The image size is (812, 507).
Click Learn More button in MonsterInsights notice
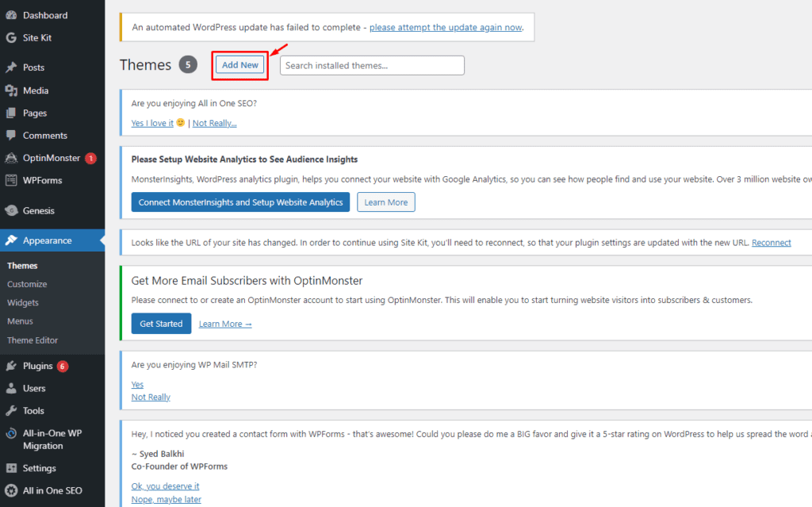pos(386,202)
